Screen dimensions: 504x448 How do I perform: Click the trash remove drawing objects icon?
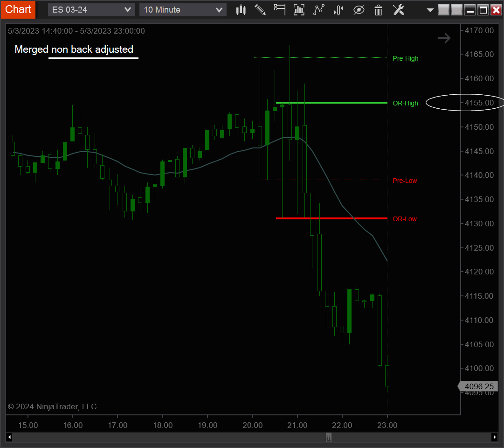click(x=378, y=10)
